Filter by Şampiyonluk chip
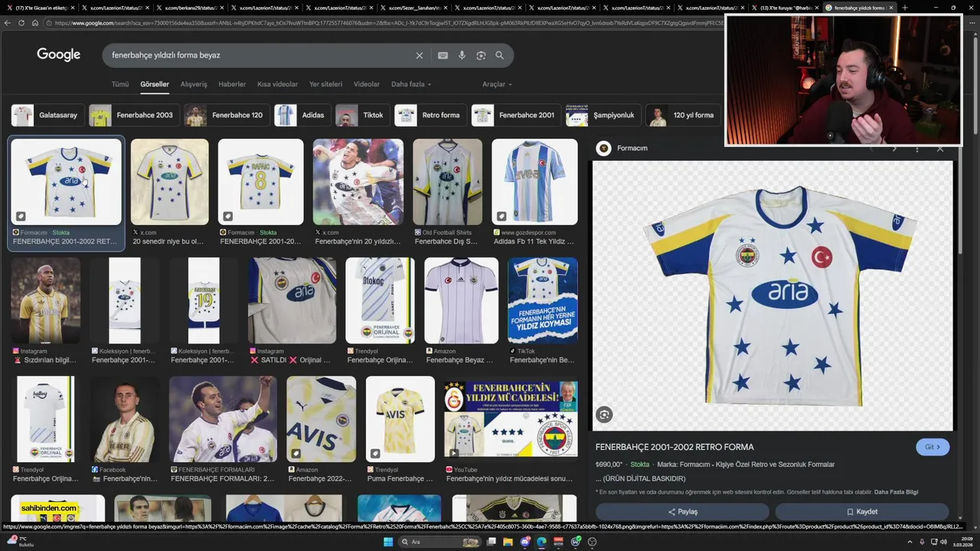The width and height of the screenshot is (980, 551). click(603, 116)
